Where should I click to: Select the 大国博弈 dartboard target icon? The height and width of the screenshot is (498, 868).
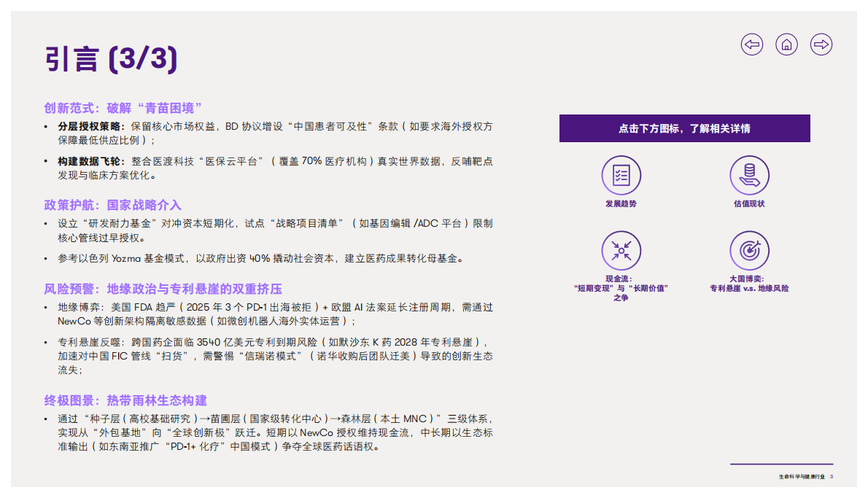click(749, 252)
